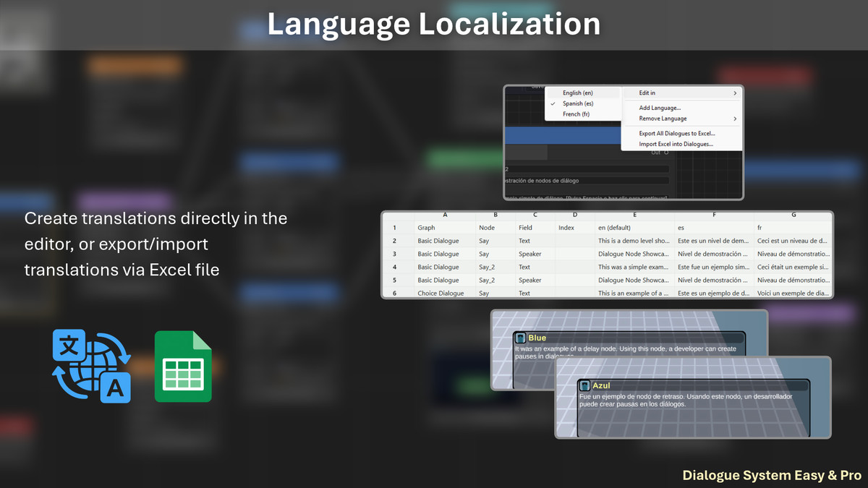Click the "es" column header cell
Viewport: 868px width, 488px height.
(714, 228)
